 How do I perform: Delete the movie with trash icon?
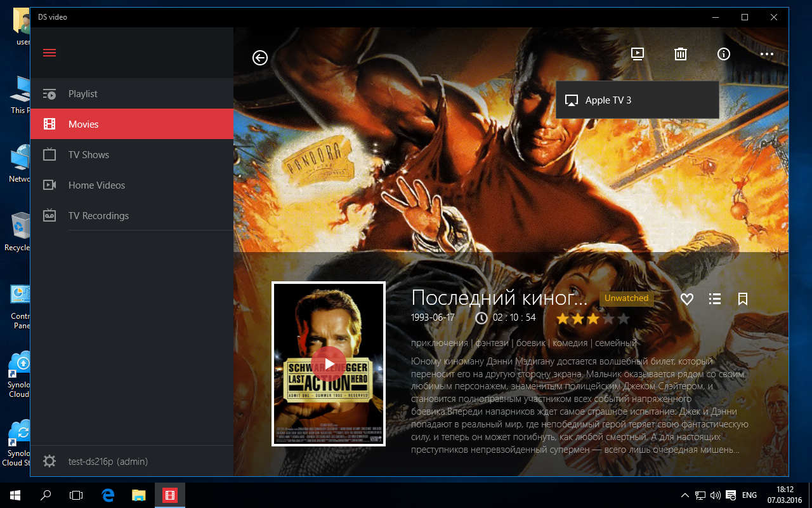tap(681, 54)
